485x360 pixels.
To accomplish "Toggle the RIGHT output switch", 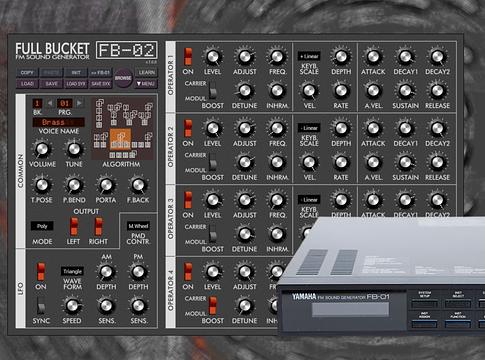I will [99, 227].
